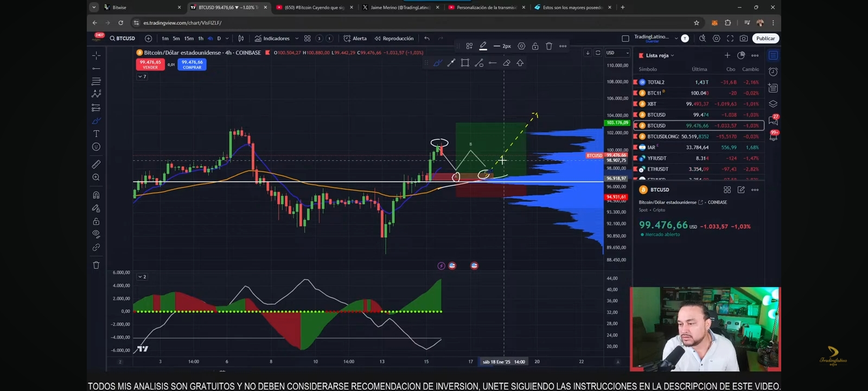Toggle lock all drawings
Screen dimensions: 868x391
pyautogui.click(x=96, y=221)
